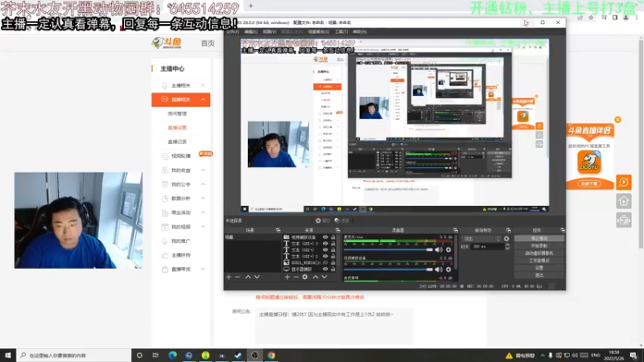Adjust the 视频捕获设备 volume slider
644x362 pixels.
388,269
